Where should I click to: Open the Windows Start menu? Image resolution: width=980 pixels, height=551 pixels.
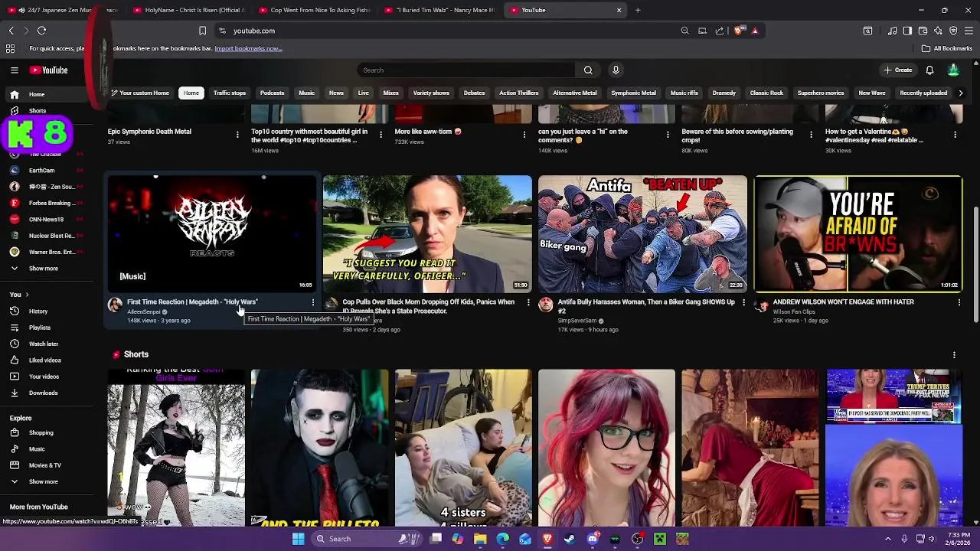(299, 539)
